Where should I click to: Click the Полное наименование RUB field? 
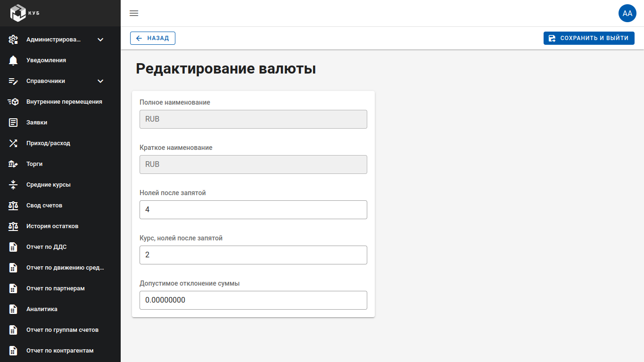tap(253, 119)
